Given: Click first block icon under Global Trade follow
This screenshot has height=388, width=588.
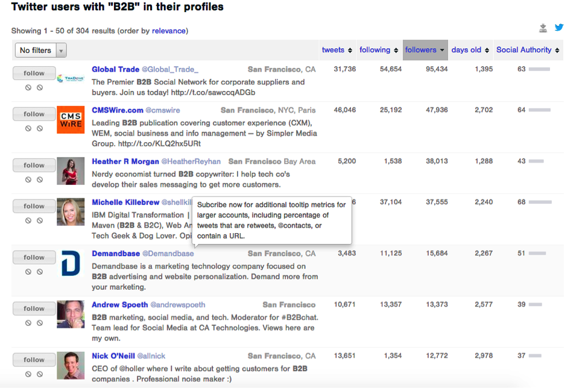Looking at the screenshot, I should pyautogui.click(x=28, y=87).
